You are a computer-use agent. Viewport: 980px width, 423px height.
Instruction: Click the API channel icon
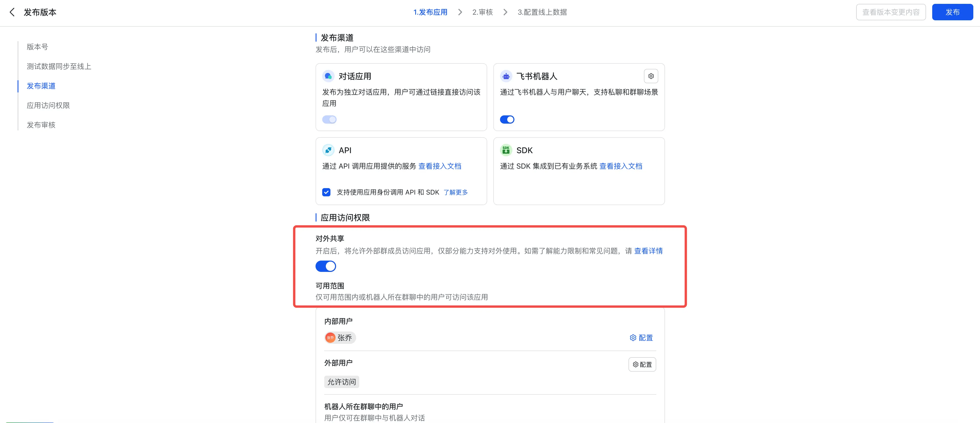click(328, 150)
